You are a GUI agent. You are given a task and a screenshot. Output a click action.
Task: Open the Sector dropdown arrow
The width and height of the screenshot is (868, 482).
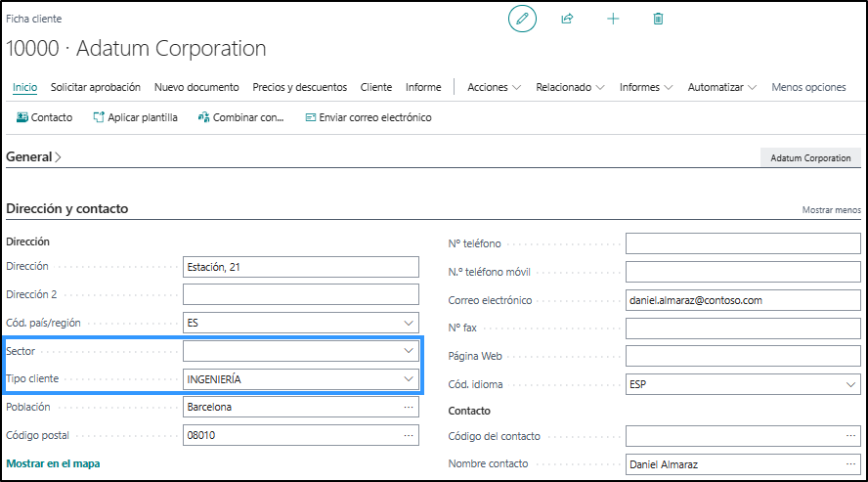pos(409,350)
